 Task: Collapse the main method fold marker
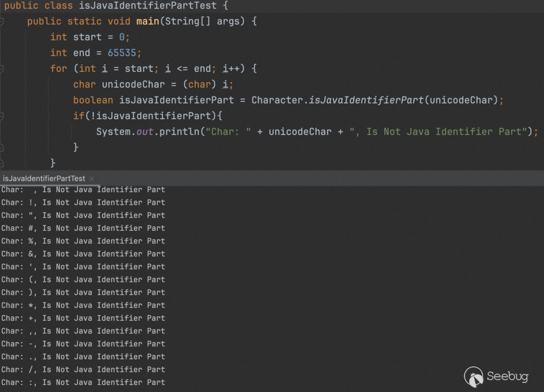click(x=2, y=21)
